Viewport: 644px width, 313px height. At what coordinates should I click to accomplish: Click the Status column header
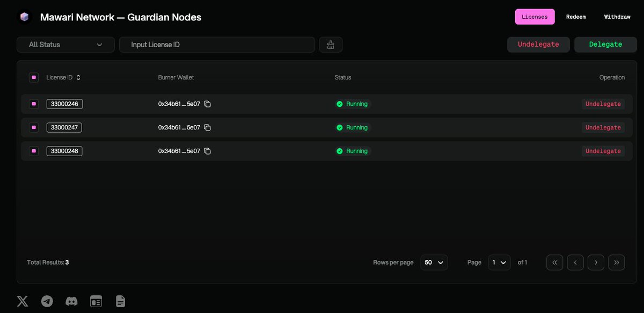[x=343, y=77]
